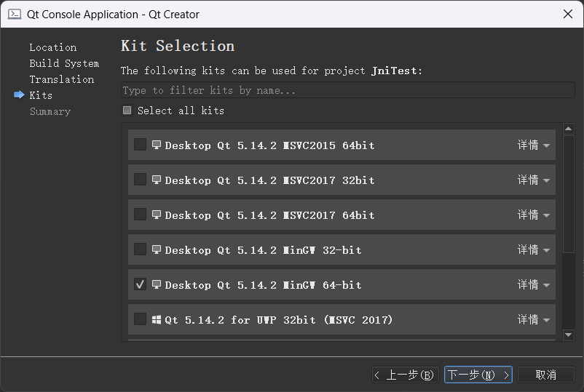Enable the Desktop Qt 5.14.2 MSVC2017 32bit checkbox

(x=140, y=180)
